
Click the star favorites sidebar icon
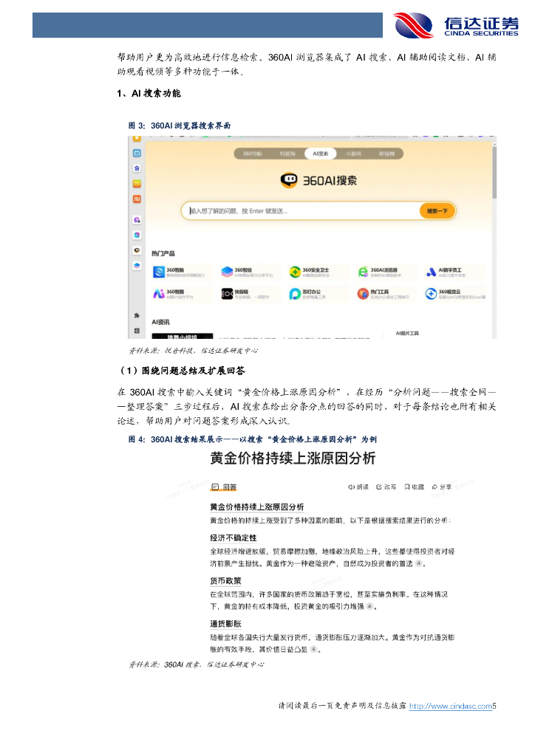(x=137, y=138)
